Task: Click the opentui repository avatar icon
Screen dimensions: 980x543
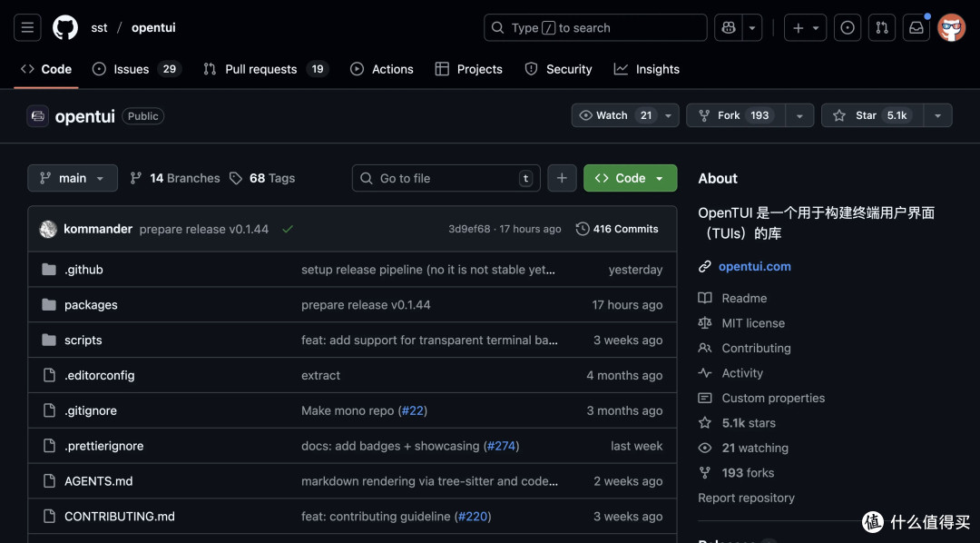Action: 37,115
